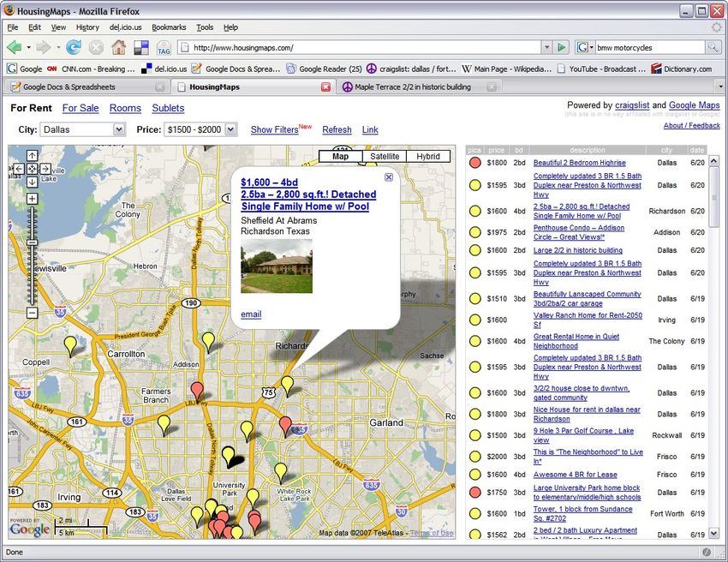The height and width of the screenshot is (562, 728).
Task: Open the craigslist credit link
Action: click(632, 105)
